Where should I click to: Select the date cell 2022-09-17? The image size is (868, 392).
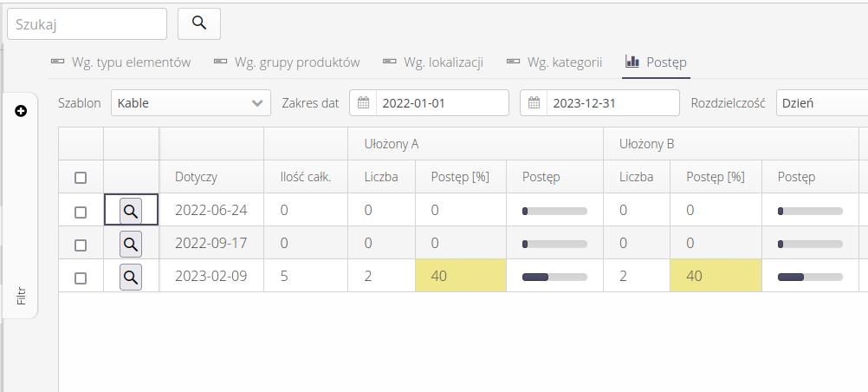click(x=211, y=244)
